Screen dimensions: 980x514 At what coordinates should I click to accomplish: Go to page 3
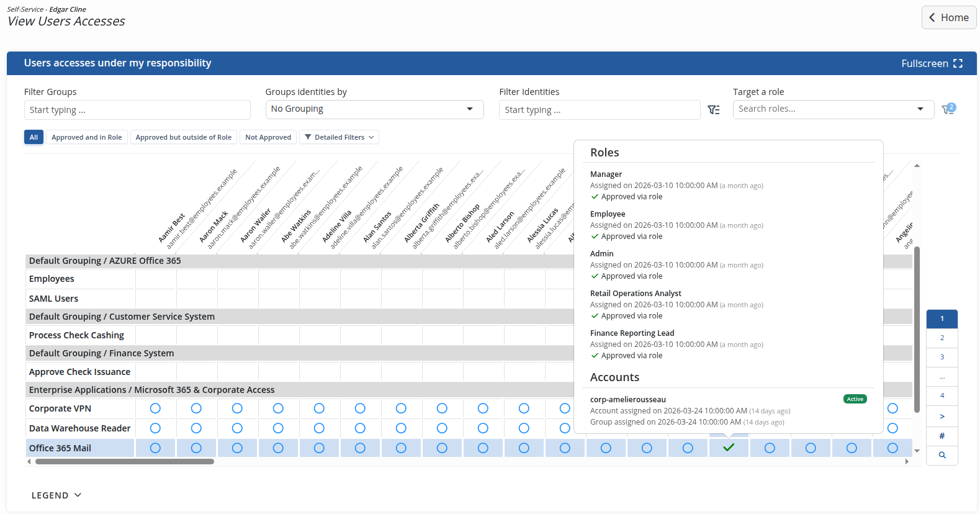tap(942, 357)
